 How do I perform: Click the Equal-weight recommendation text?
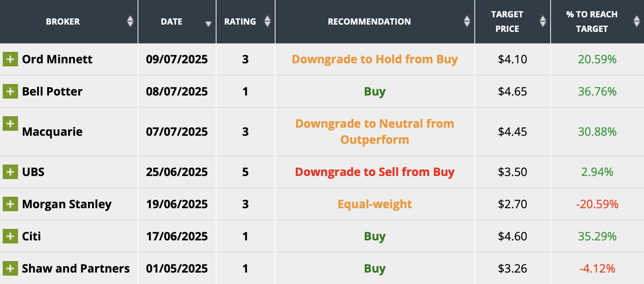pyautogui.click(x=375, y=204)
